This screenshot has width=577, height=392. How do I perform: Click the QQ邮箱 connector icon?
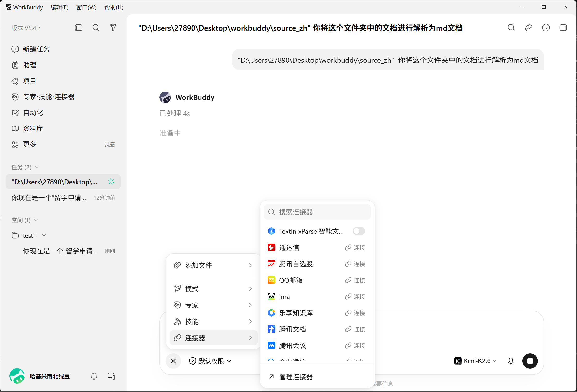coord(271,280)
